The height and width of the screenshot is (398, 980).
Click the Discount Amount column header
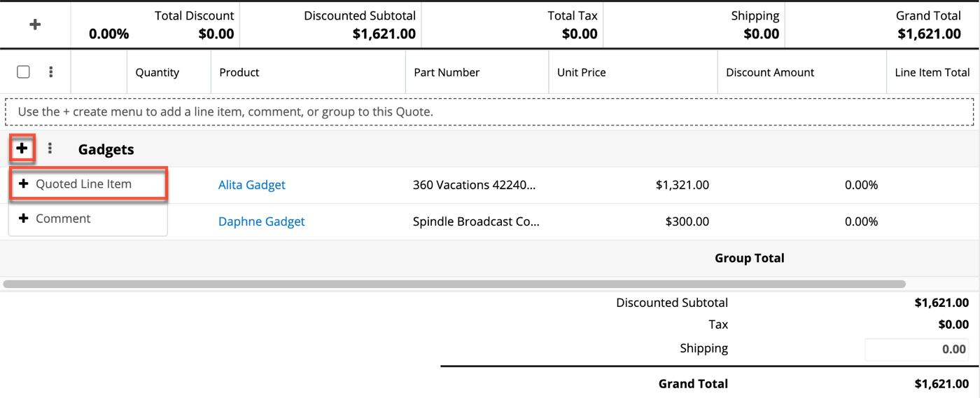pyautogui.click(x=770, y=72)
